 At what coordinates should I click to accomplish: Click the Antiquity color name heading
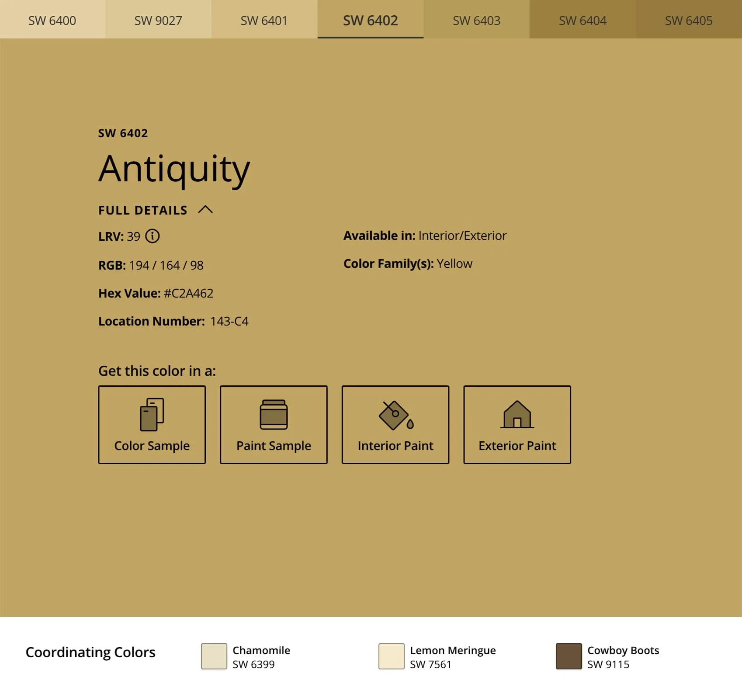pyautogui.click(x=173, y=170)
